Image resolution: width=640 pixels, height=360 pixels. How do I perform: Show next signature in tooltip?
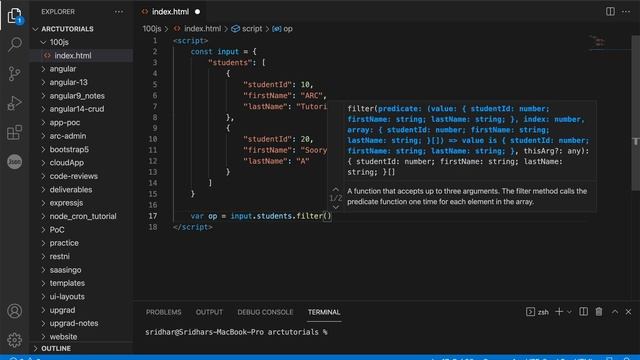pyautogui.click(x=336, y=207)
